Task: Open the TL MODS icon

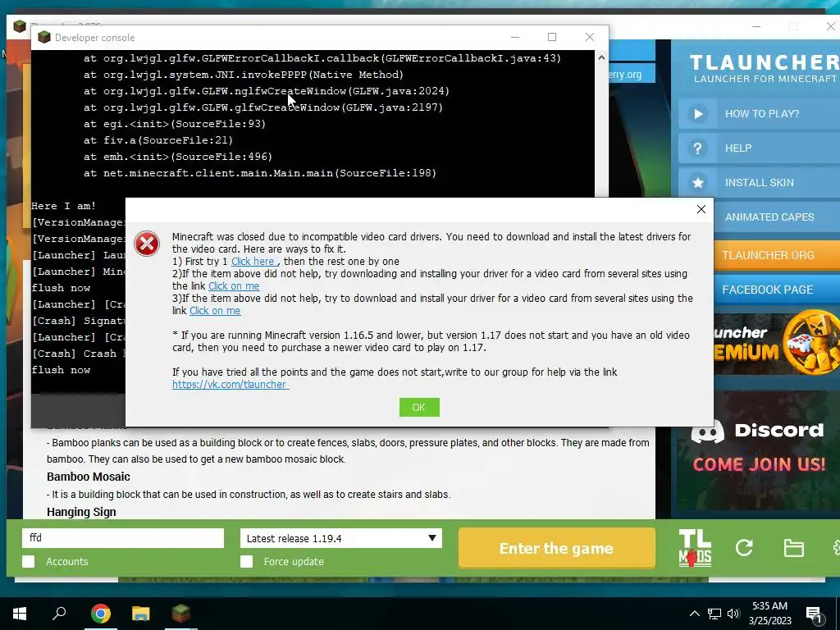Action: click(x=695, y=548)
